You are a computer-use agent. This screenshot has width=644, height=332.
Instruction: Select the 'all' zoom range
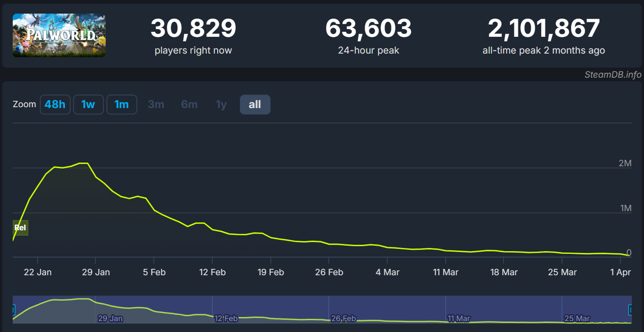click(x=255, y=104)
